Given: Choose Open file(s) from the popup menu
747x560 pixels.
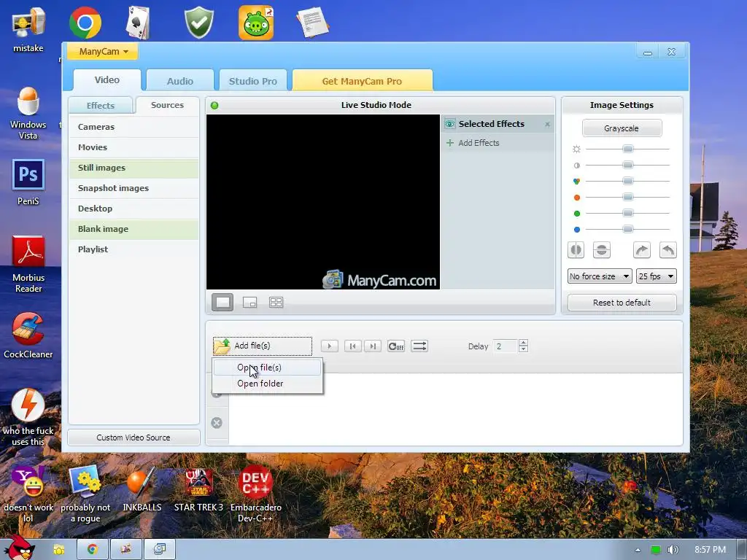Looking at the screenshot, I should click(x=267, y=367).
